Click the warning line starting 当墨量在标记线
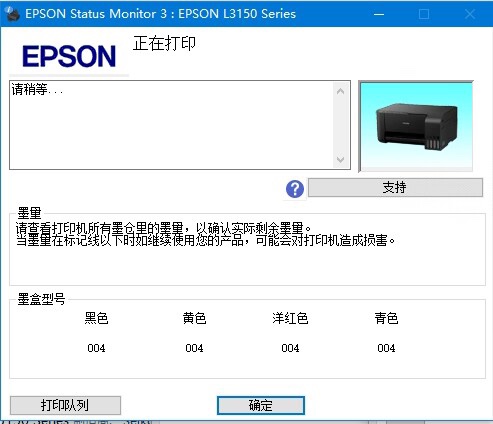Viewport: 493px width, 424px height. (x=206, y=240)
